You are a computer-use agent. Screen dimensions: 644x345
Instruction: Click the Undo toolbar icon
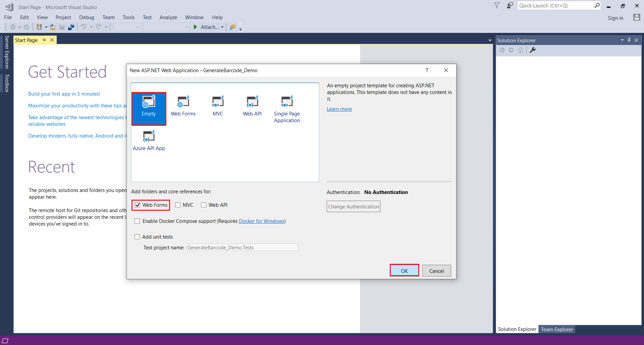(84, 27)
